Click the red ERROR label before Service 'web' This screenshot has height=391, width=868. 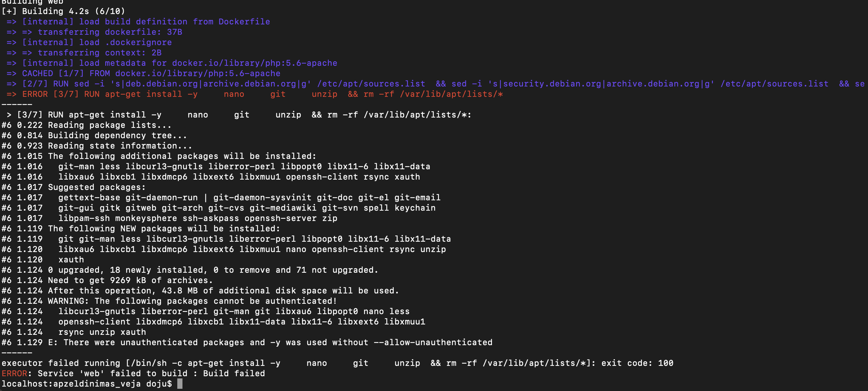(14, 373)
